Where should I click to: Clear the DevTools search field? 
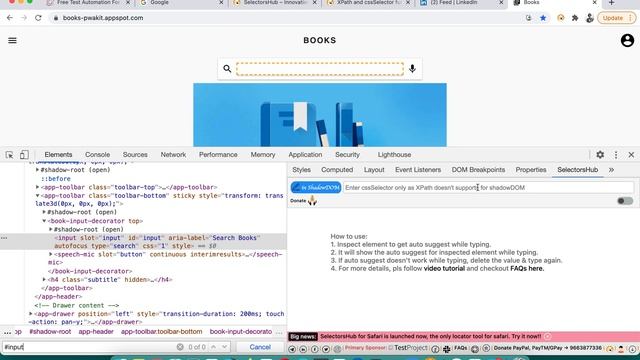[x=180, y=347]
